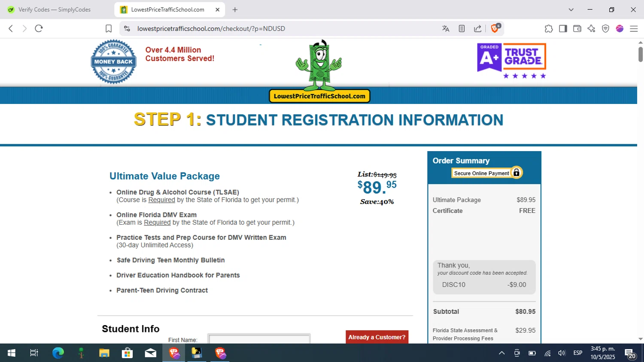The image size is (644, 362).
Task: Click the Secure Online Payment badge
Action: 487,173
